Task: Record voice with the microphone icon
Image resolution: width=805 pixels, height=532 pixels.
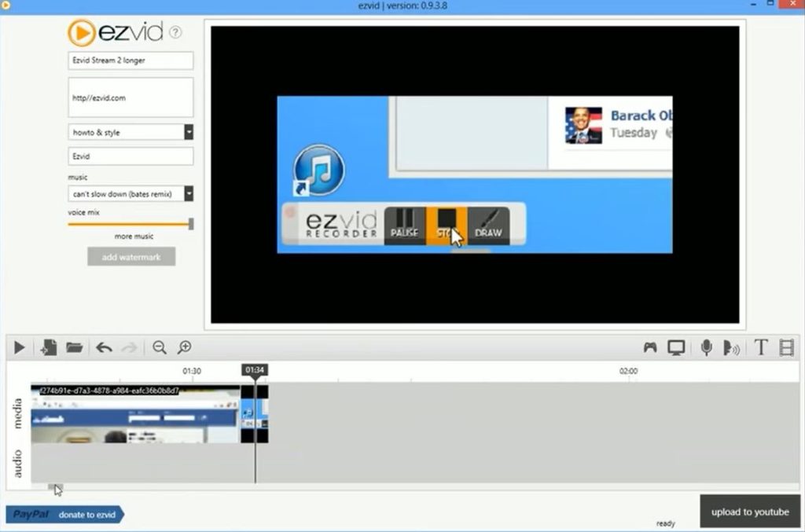Action: pos(707,347)
